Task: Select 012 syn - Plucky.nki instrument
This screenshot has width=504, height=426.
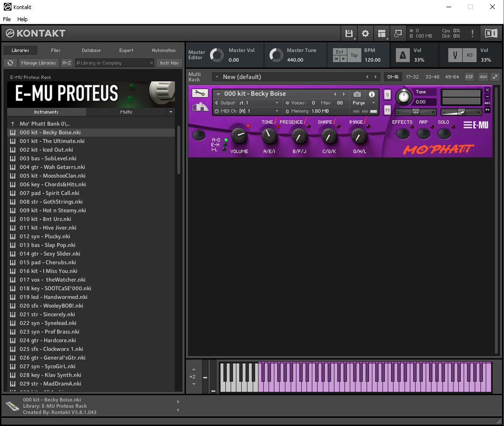Action: 45,236
